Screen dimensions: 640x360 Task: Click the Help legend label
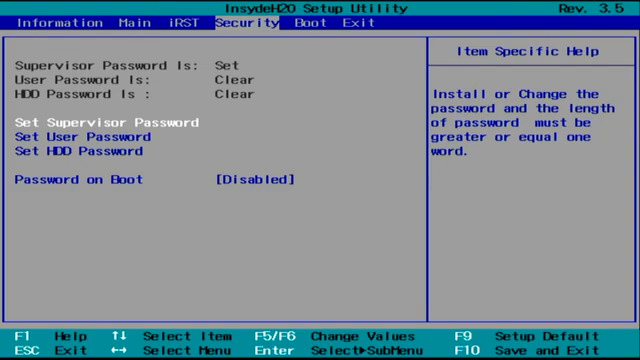pos(71,336)
